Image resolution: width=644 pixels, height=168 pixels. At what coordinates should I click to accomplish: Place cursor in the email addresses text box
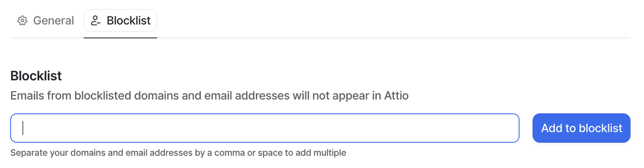click(264, 128)
